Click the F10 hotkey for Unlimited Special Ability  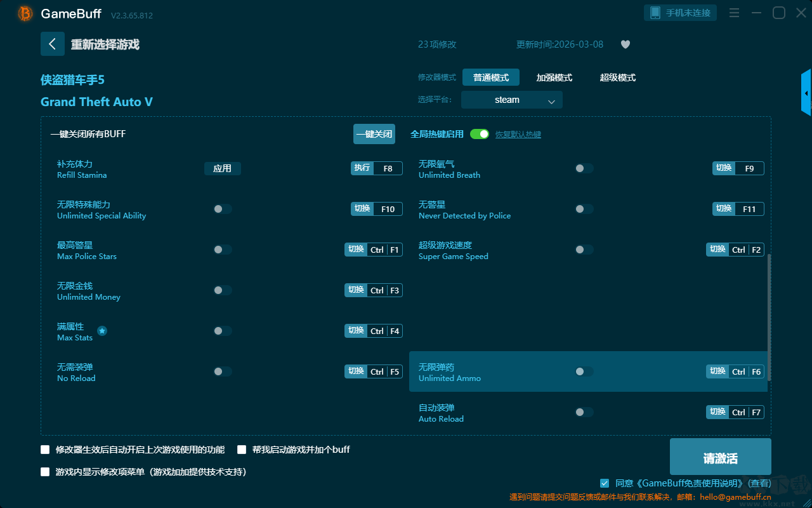coord(377,209)
